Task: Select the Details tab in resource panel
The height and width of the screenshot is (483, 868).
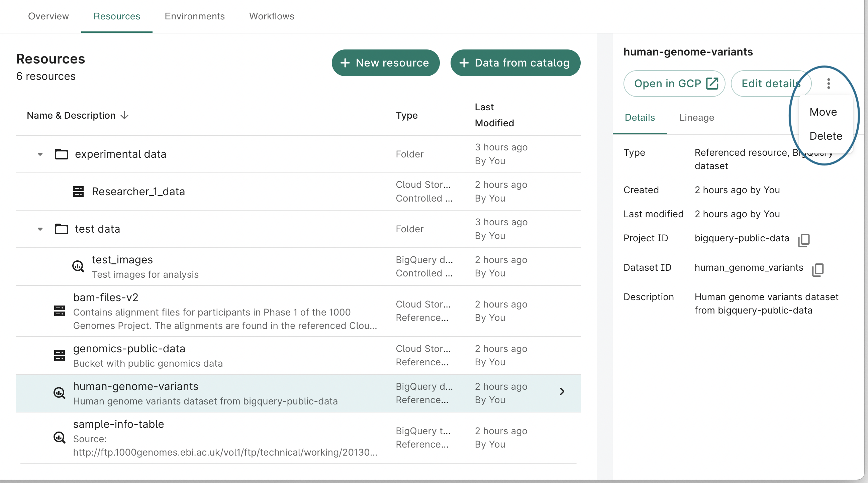Action: (x=639, y=117)
